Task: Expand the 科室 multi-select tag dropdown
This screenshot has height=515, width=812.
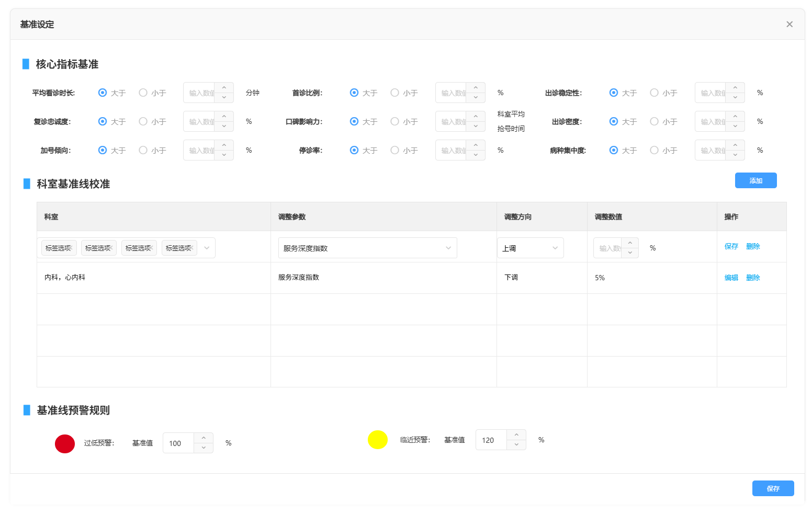Action: click(x=207, y=248)
